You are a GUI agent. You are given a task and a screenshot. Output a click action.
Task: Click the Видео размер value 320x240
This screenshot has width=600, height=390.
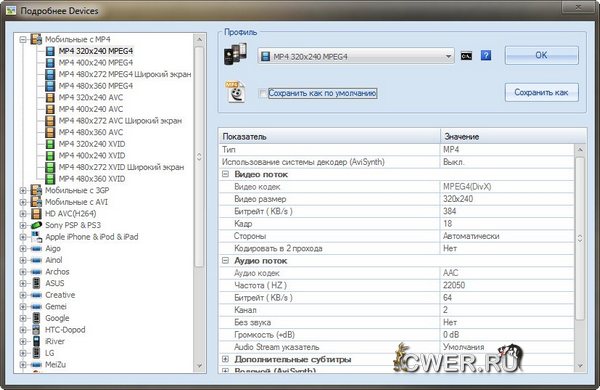pos(458,199)
